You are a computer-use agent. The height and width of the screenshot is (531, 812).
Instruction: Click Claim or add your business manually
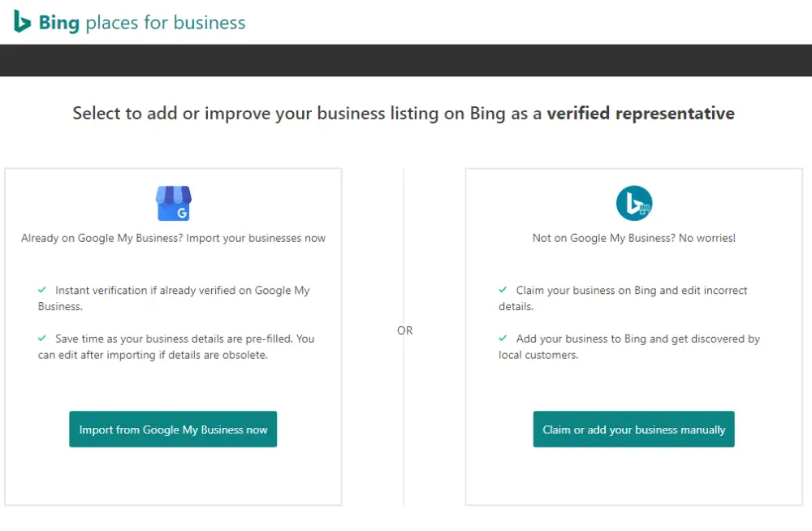click(x=634, y=429)
